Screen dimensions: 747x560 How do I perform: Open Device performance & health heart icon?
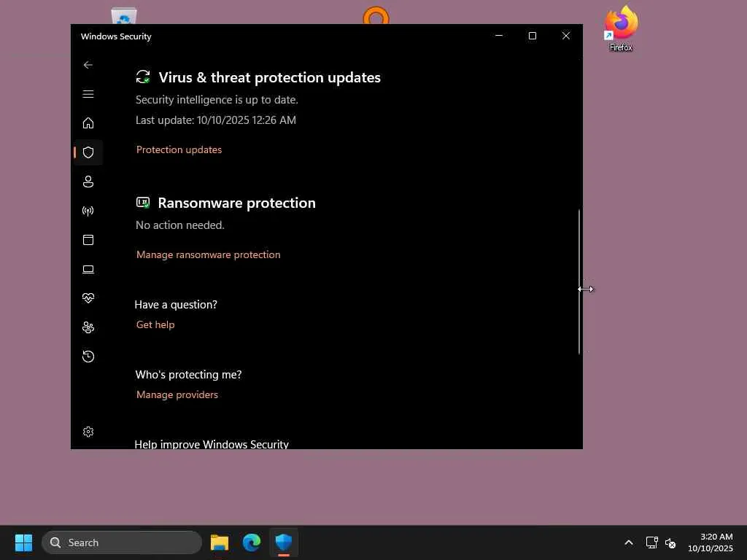[88, 298]
